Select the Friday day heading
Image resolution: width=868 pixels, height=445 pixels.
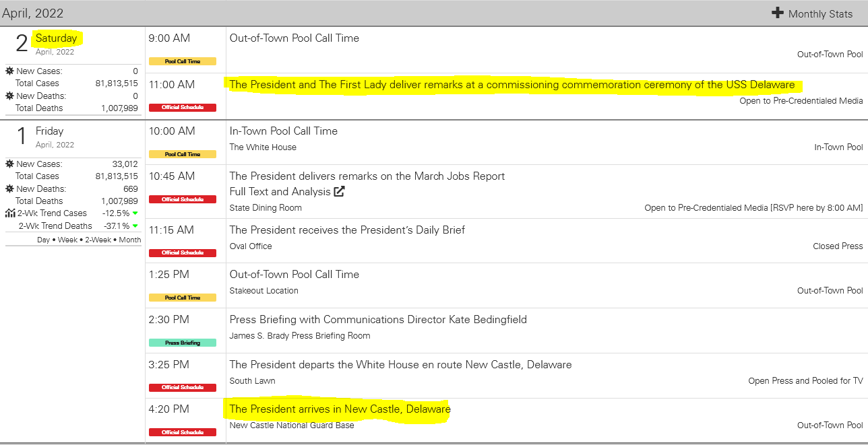click(50, 131)
